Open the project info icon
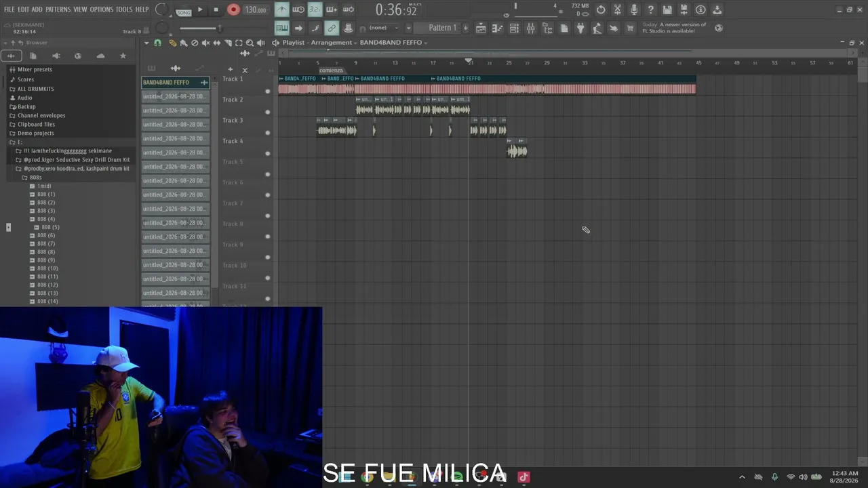 [x=701, y=9]
